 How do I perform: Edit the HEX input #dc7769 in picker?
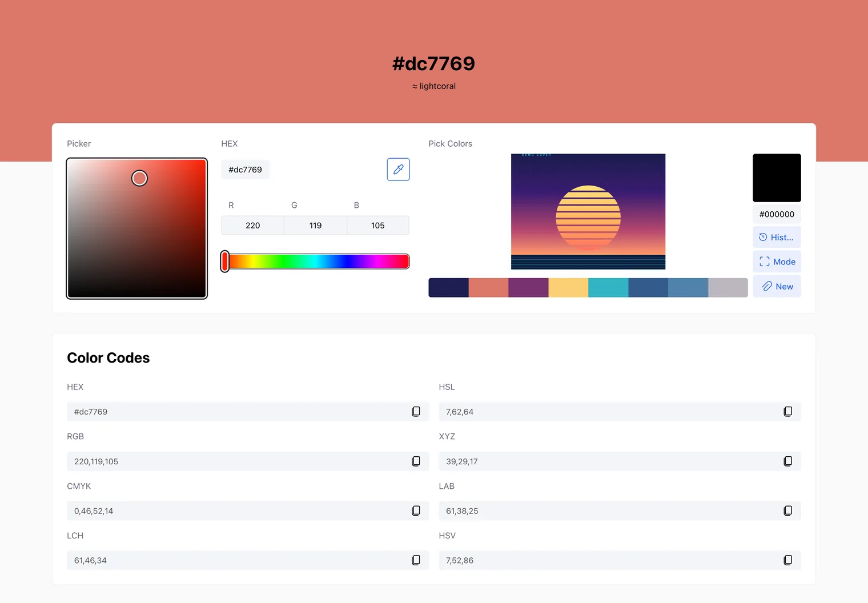245,170
